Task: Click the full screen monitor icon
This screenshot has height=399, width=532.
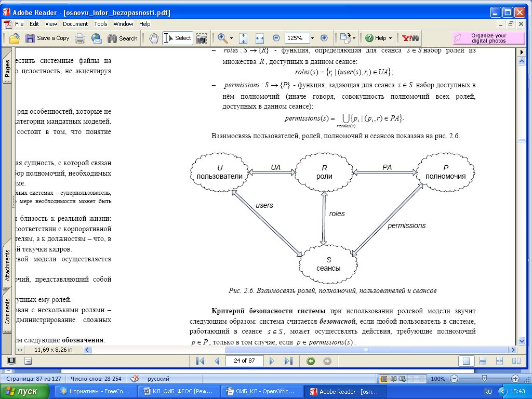Action: click(11, 361)
